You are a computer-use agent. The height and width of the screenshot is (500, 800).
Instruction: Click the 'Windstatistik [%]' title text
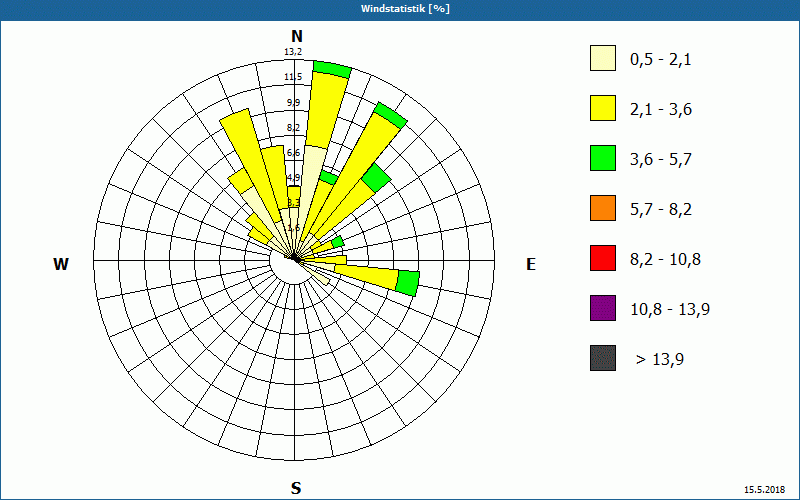point(405,9)
